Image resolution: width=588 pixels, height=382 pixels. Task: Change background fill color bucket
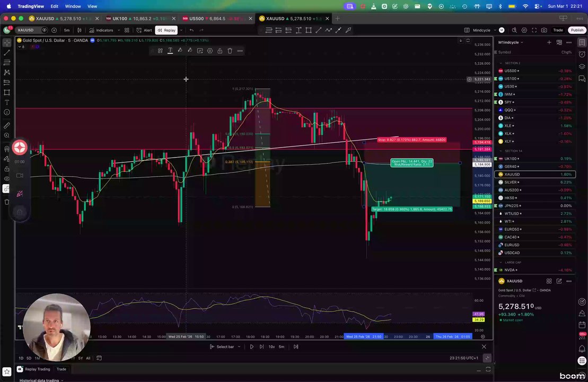[190, 50]
